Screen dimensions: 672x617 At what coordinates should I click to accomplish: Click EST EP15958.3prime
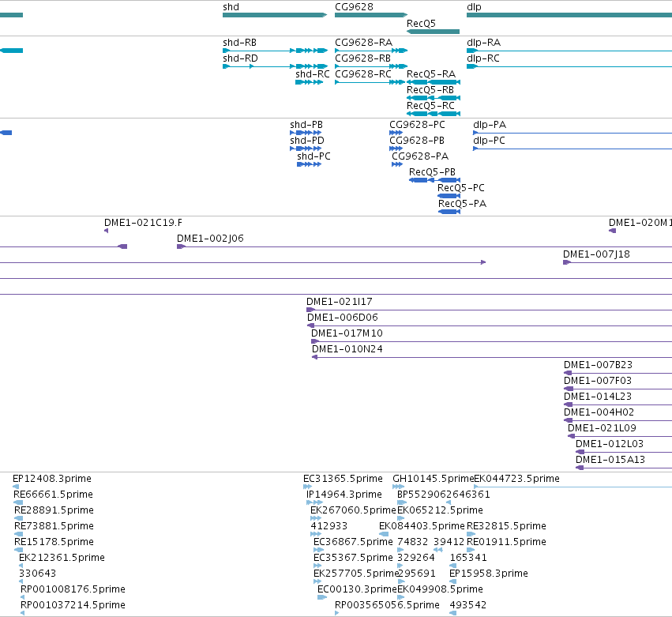pos(453,581)
